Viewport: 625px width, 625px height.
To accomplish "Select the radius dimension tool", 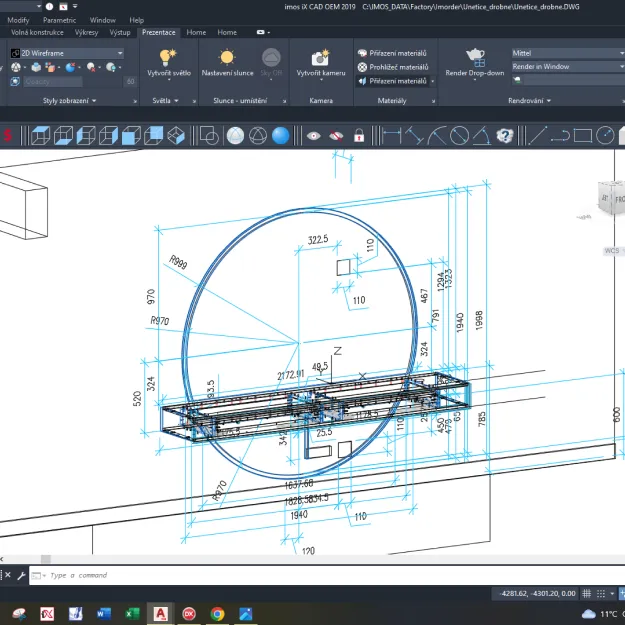I will pyautogui.click(x=437, y=136).
